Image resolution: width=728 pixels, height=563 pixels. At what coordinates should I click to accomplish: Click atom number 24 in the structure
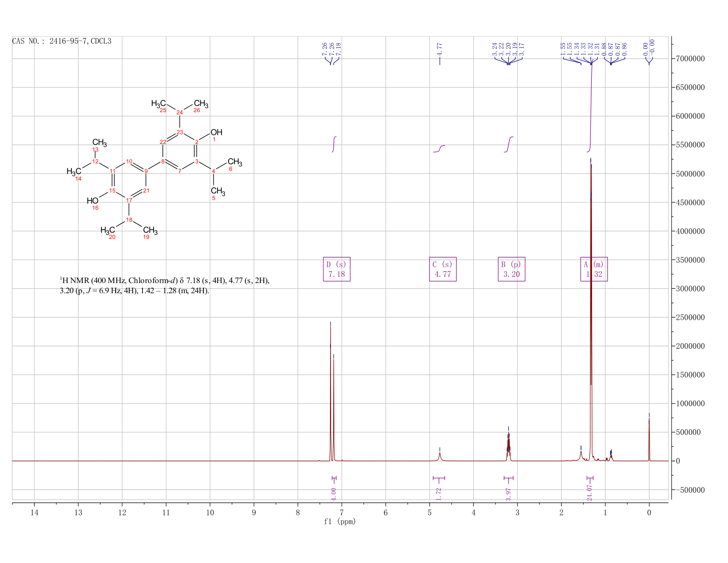180,113
